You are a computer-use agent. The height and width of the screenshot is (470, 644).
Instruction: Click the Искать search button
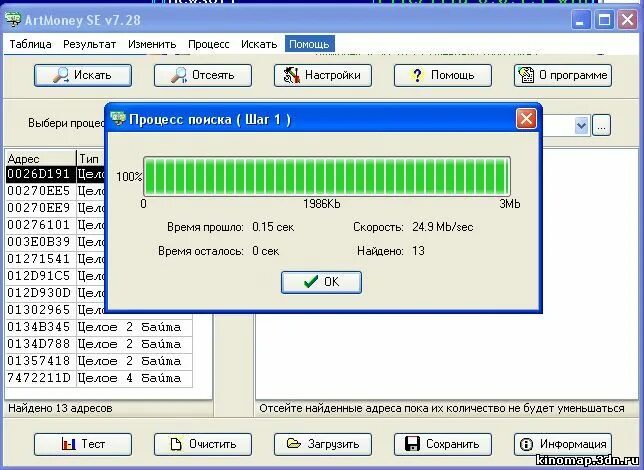[83, 75]
